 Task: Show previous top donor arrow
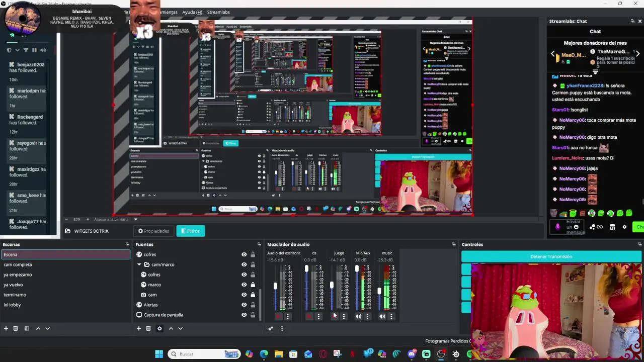[552, 54]
